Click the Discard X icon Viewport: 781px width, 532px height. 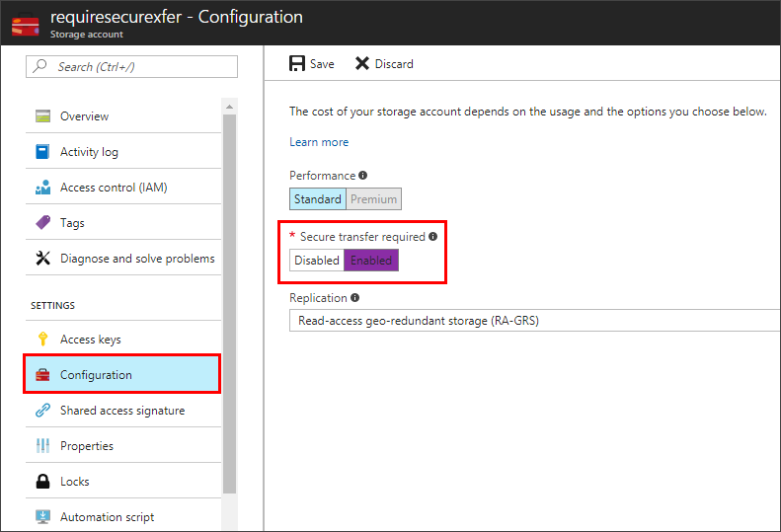pyautogui.click(x=362, y=64)
